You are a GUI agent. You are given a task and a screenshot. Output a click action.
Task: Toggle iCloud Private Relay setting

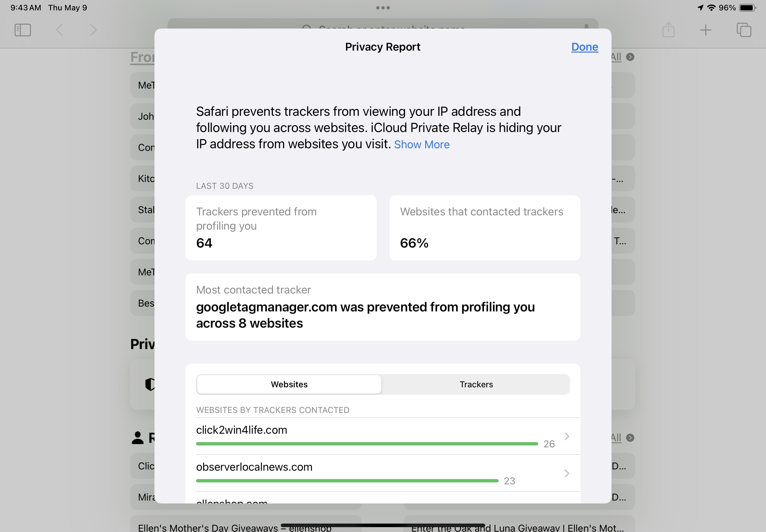[x=421, y=144]
